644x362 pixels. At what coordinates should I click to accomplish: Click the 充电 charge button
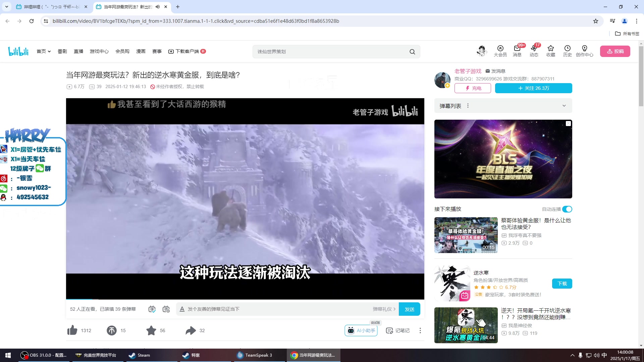tap(473, 88)
